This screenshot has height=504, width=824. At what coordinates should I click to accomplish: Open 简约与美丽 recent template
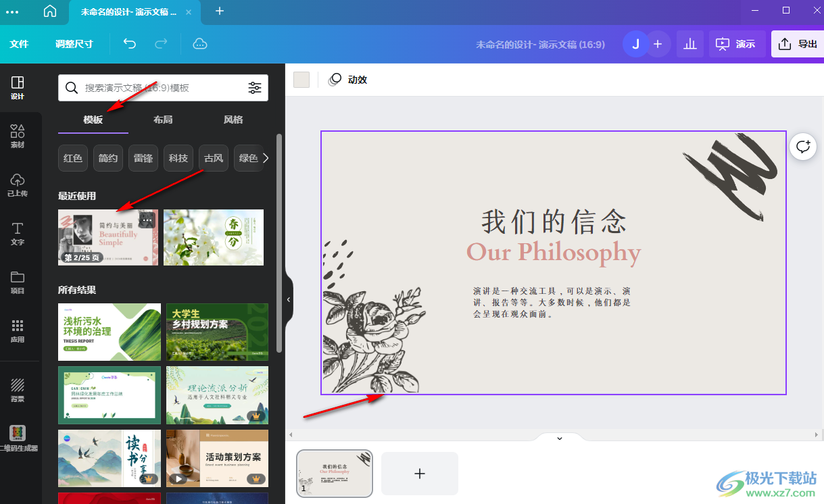tap(108, 237)
